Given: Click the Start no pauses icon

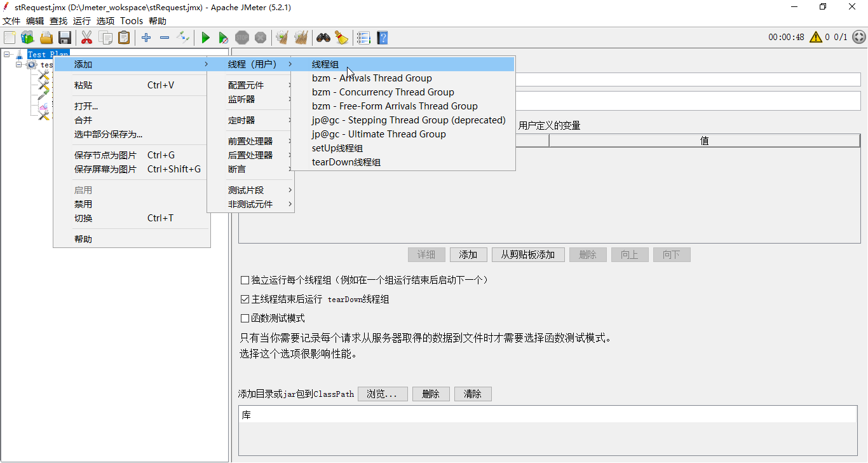Looking at the screenshot, I should [x=223, y=38].
